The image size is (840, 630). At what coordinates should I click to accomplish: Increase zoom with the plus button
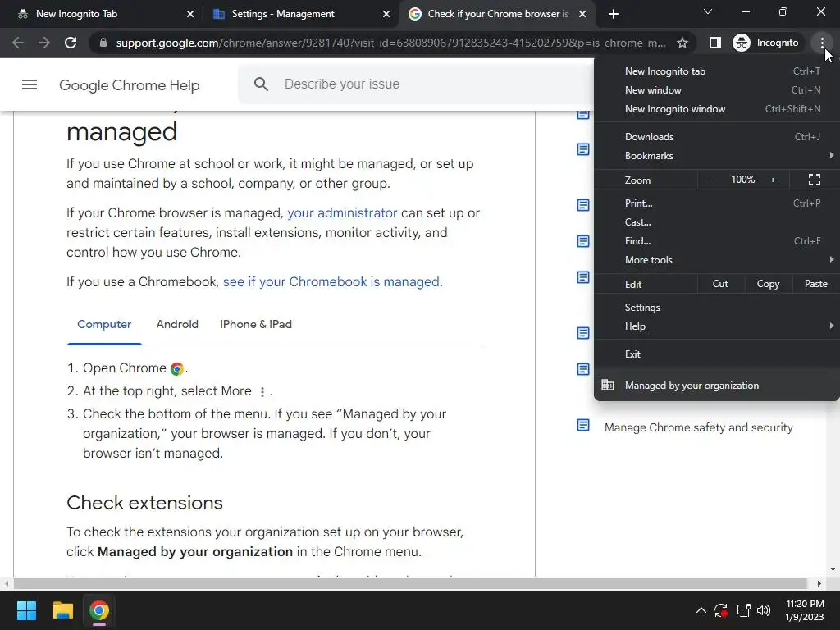(773, 180)
